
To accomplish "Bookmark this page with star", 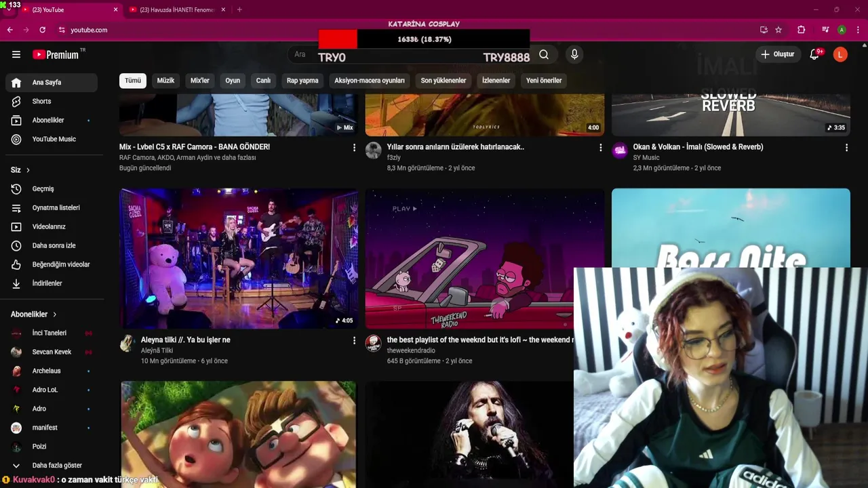I will tap(778, 30).
